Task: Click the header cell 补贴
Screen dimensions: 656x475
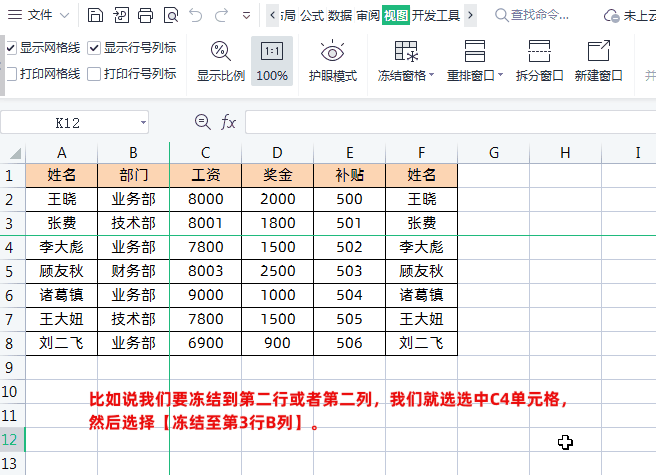Action: [349, 175]
